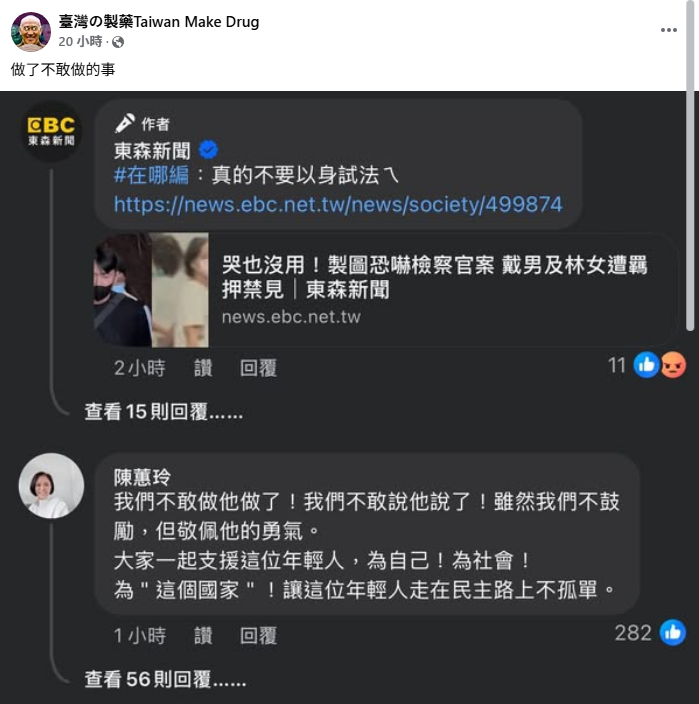The height and width of the screenshot is (704, 699).
Task: Click the angry reaction icon on EBC comment
Action: tap(673, 365)
